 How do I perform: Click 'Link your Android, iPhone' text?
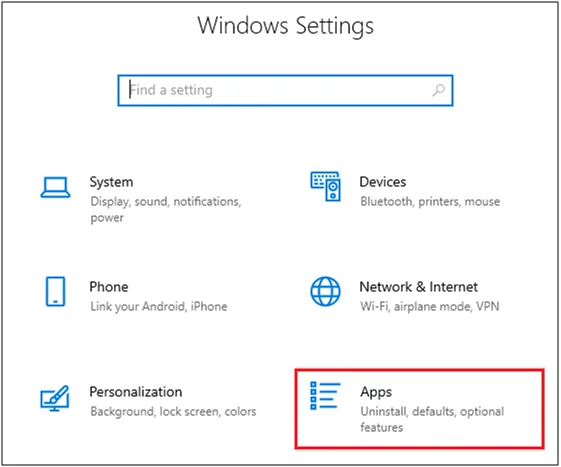[158, 307]
